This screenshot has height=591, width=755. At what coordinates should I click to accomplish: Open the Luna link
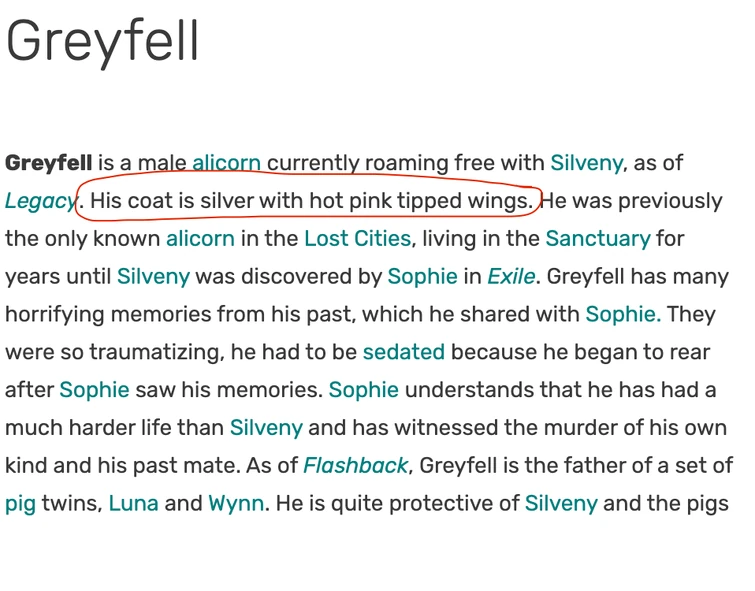[x=133, y=503]
